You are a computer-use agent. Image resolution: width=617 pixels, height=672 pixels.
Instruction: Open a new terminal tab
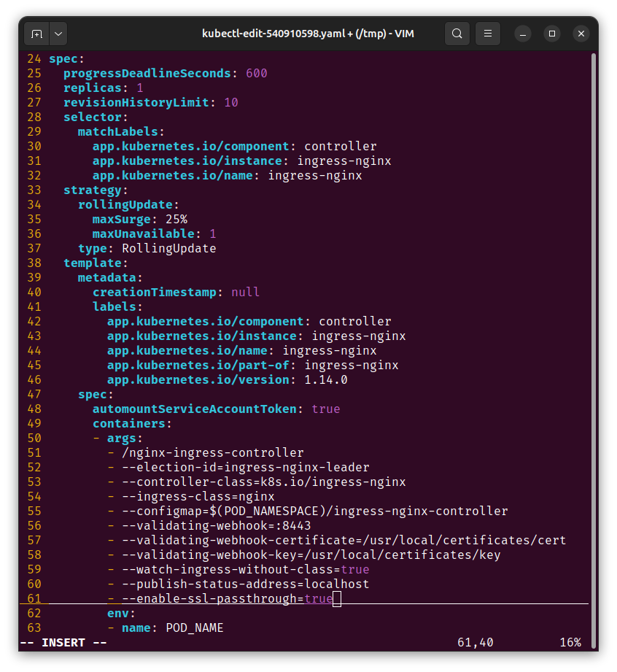pos(37,34)
